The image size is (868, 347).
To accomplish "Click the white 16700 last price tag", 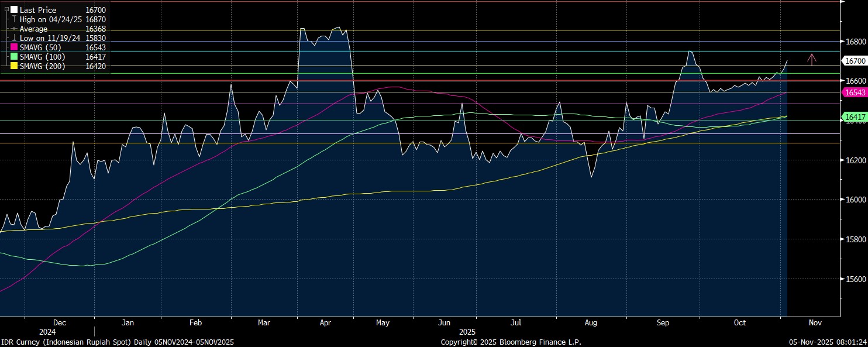I will point(854,61).
